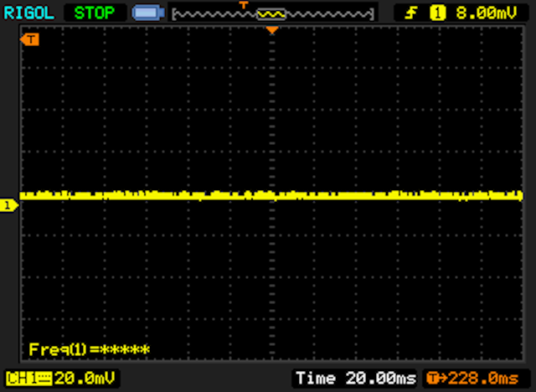Click the orange T arrow icon in offset readout

[x=435, y=379]
